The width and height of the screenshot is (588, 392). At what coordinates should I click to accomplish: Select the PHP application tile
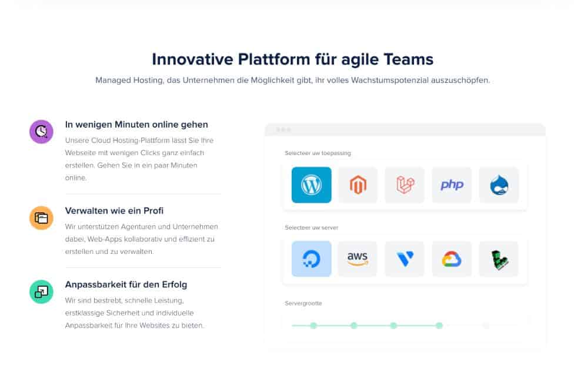coord(452,185)
